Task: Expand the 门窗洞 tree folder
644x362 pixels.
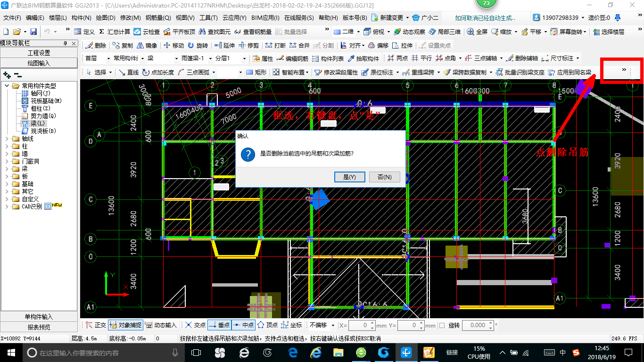Action: [x=7, y=161]
